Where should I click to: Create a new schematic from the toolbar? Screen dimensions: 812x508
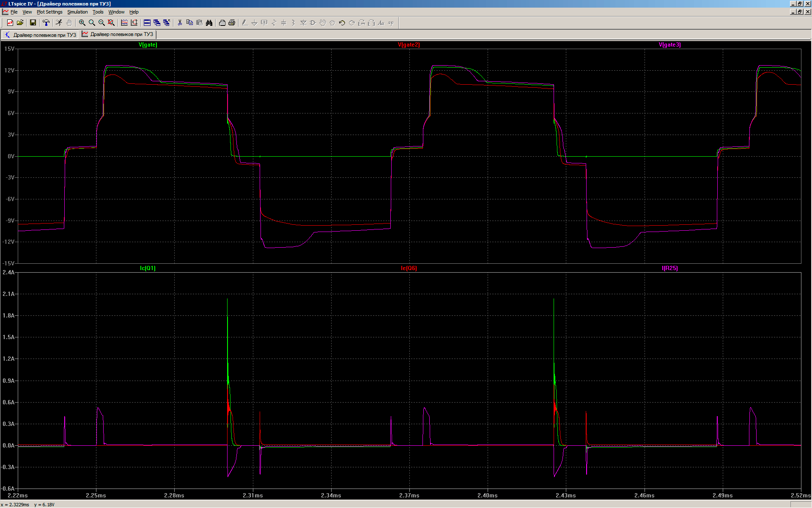10,23
